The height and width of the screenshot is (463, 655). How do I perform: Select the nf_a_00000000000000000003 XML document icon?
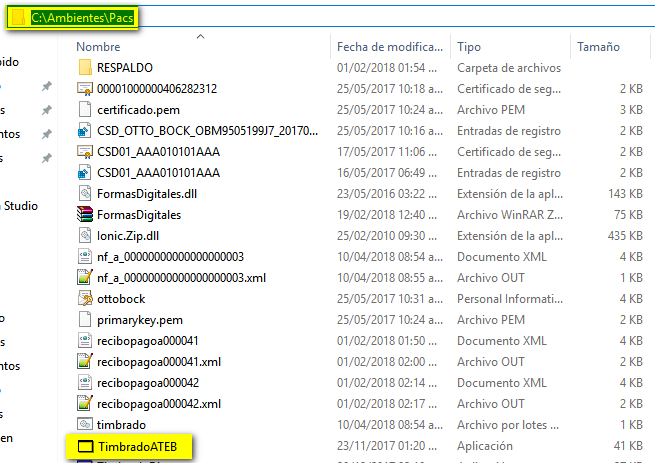coord(85,257)
